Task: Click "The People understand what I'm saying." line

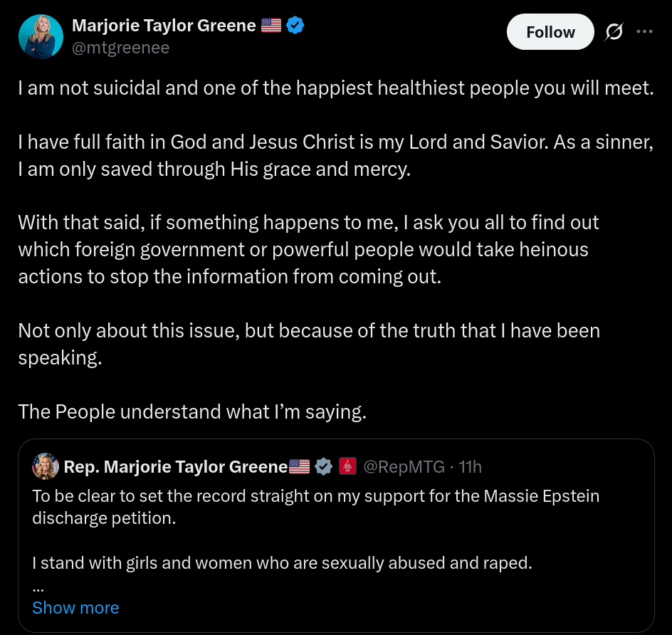Action: point(192,411)
